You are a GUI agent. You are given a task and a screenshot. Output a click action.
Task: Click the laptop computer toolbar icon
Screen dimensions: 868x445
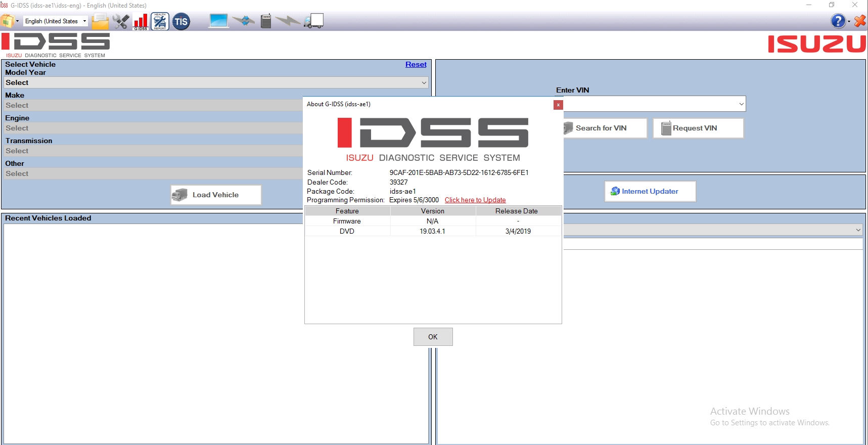(x=219, y=21)
